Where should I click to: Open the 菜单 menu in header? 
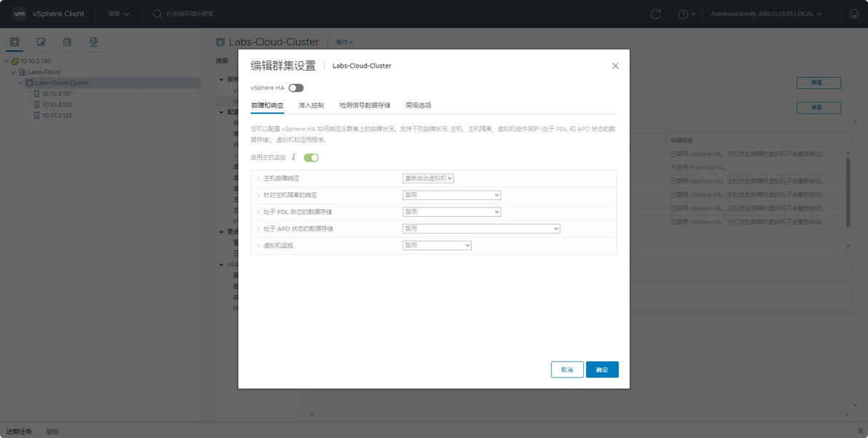pyautogui.click(x=119, y=14)
